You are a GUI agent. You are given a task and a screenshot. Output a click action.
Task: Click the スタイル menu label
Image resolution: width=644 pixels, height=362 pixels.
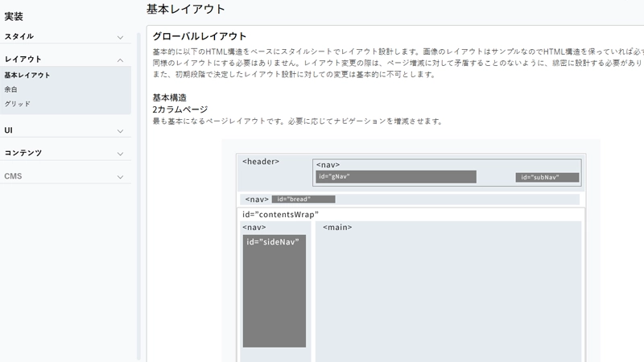pyautogui.click(x=19, y=36)
